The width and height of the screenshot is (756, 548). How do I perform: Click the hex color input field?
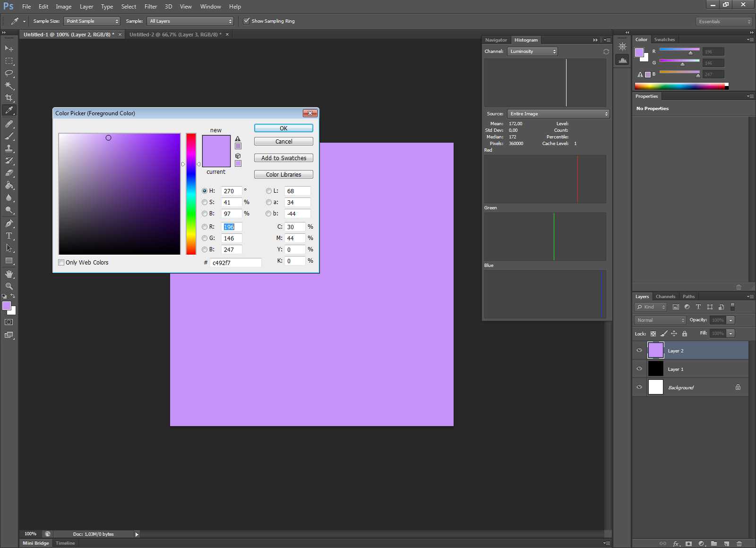(235, 263)
